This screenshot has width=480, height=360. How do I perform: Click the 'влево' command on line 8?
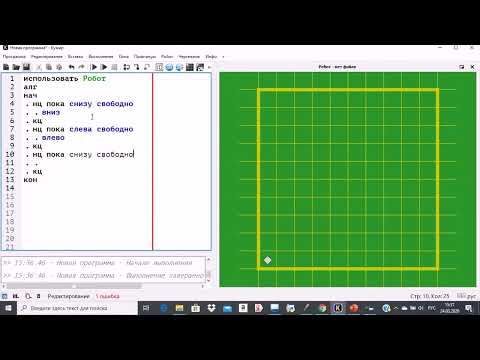click(x=53, y=138)
